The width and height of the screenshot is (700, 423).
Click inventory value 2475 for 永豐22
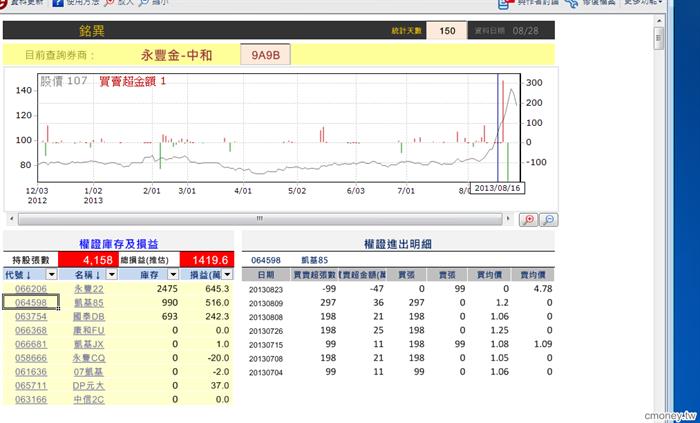point(167,289)
